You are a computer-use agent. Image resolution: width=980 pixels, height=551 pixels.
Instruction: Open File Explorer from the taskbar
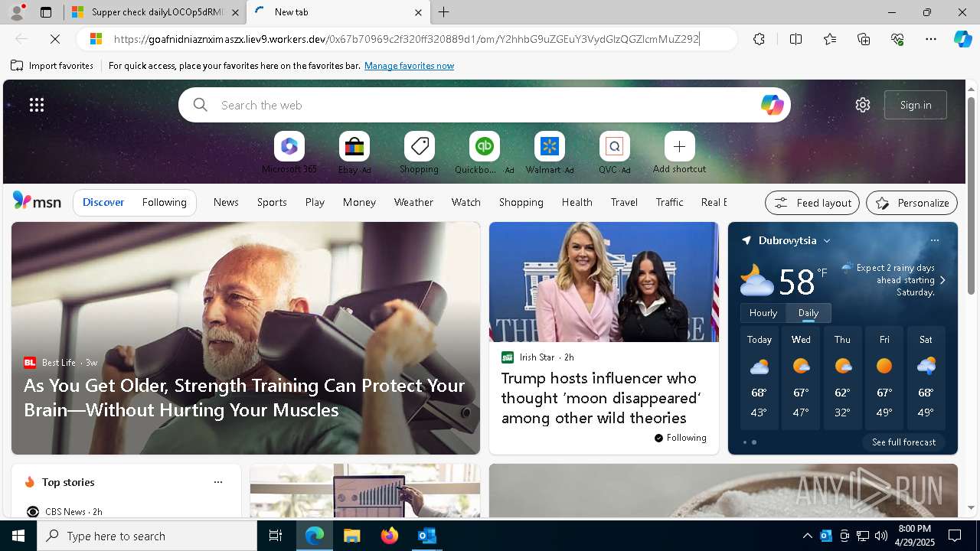coord(352,536)
